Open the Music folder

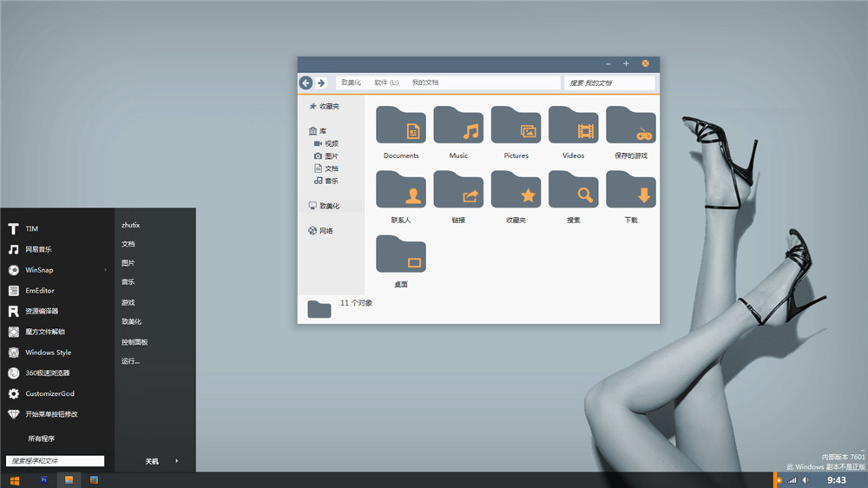(x=458, y=127)
